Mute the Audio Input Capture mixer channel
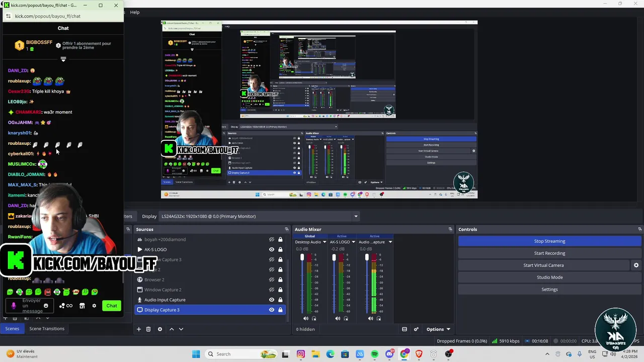This screenshot has height=362, width=644. click(370, 318)
